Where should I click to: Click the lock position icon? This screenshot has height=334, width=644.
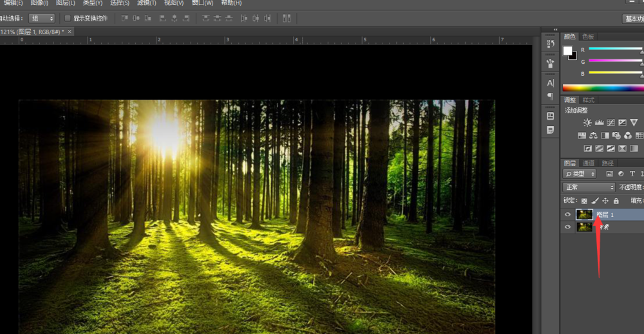pyautogui.click(x=605, y=201)
